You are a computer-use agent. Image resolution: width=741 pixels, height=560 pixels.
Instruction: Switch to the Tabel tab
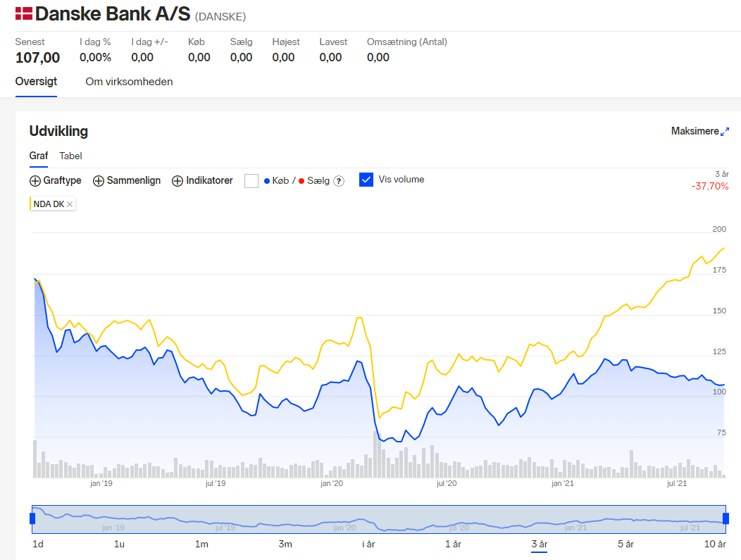click(70, 156)
